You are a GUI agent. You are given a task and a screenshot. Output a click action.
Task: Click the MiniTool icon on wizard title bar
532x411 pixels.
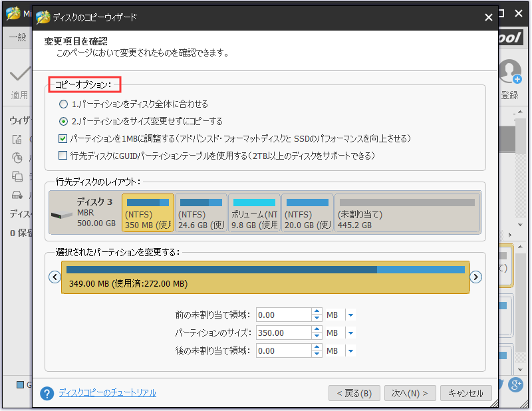pos(43,17)
